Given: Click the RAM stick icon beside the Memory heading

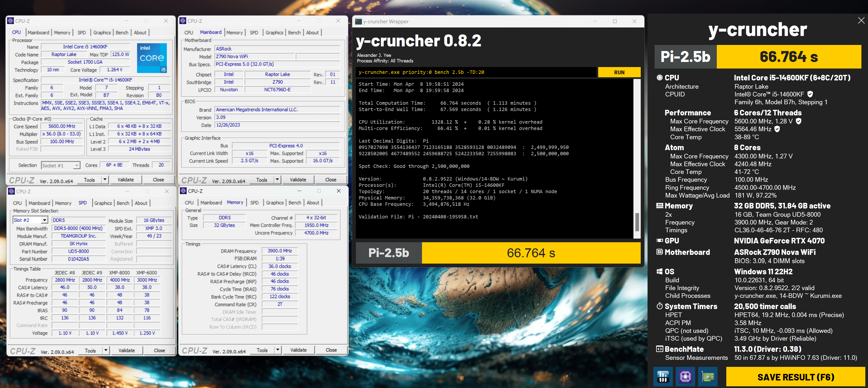Looking at the screenshot, I should click(x=659, y=206).
